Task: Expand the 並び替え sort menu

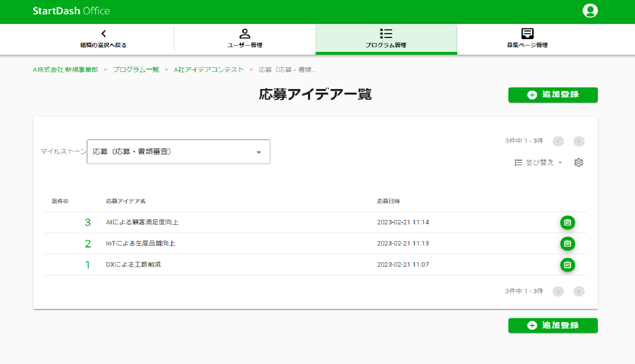Action: pyautogui.click(x=538, y=162)
